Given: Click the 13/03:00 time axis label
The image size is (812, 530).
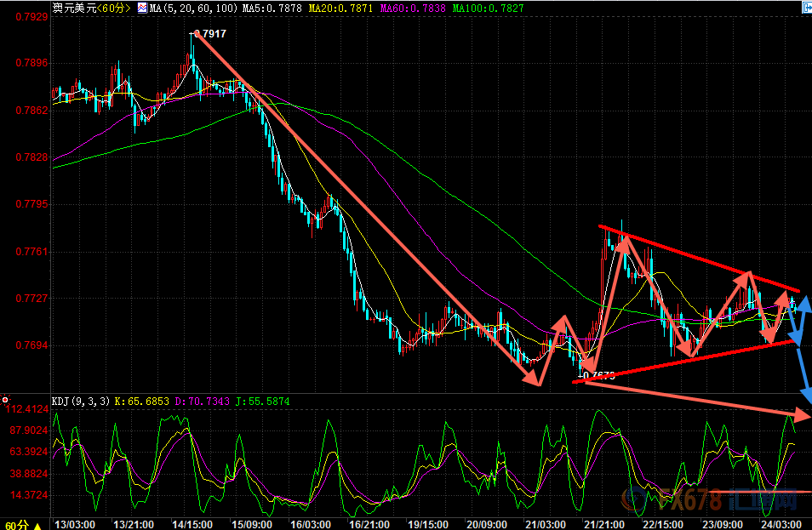Looking at the screenshot, I should 75,524.
